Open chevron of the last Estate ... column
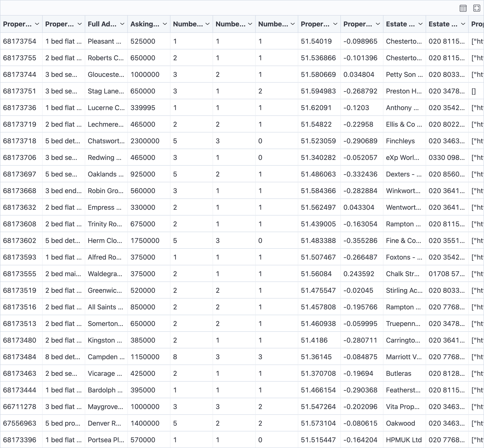Screen dimensions: 484x448 [x=463, y=24]
